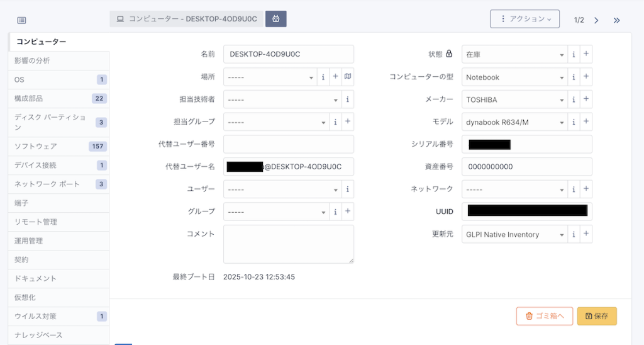
Task: Open the 構成部品 tab
Action: pyautogui.click(x=29, y=99)
